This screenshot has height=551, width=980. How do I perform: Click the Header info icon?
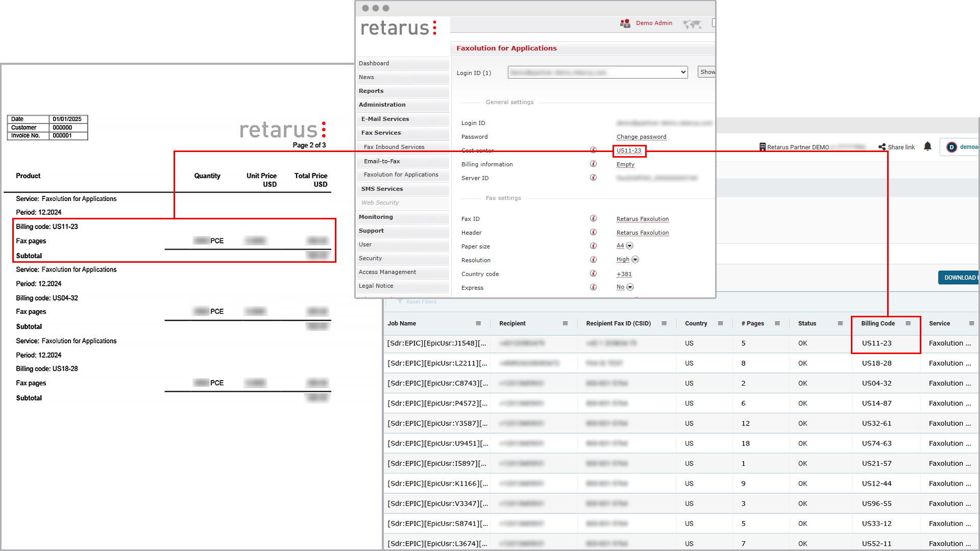coord(593,232)
